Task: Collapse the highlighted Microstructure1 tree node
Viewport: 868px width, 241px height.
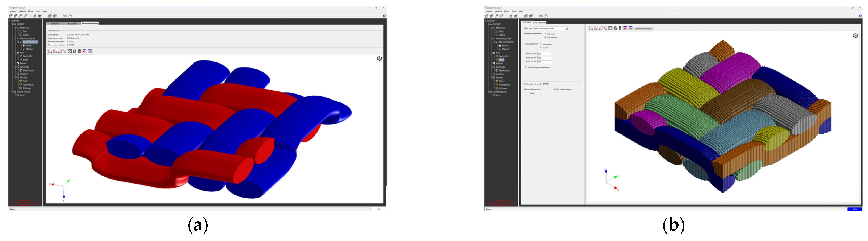Action: tap(18, 42)
